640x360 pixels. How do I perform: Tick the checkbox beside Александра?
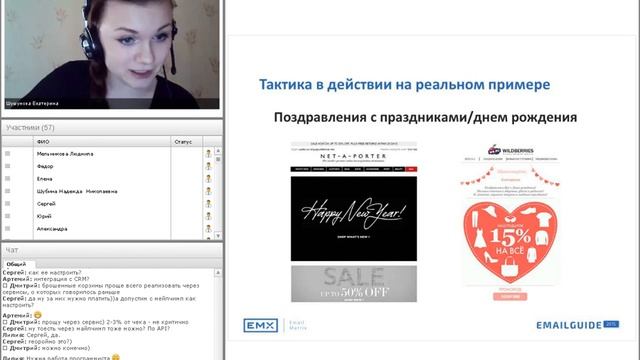[7, 229]
